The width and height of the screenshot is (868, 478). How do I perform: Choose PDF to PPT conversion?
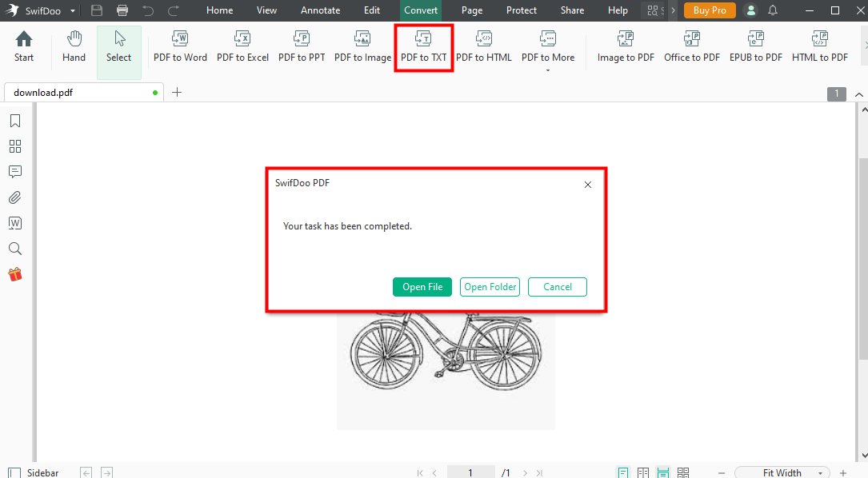pos(302,47)
